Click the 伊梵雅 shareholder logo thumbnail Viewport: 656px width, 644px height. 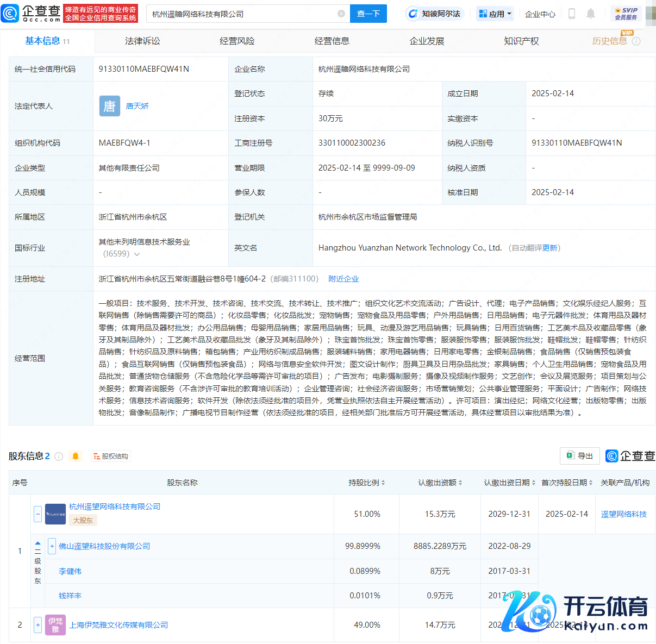click(x=55, y=625)
